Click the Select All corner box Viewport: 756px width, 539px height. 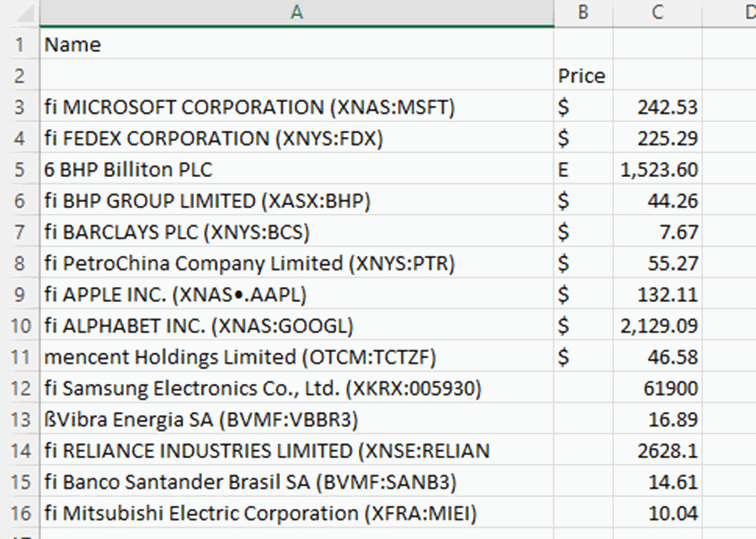click(18, 13)
